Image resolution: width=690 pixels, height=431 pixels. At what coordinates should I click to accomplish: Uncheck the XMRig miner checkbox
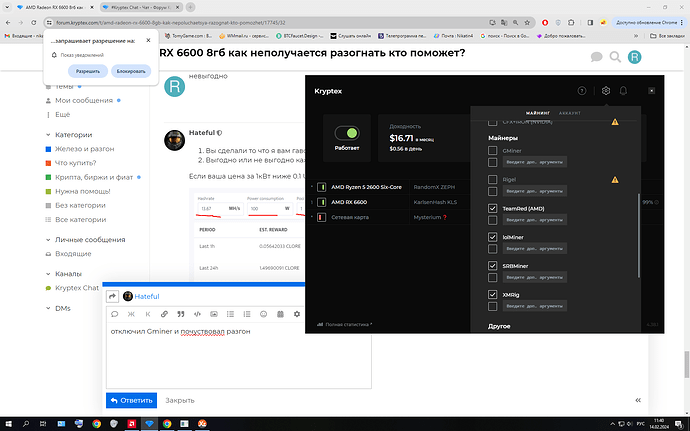[x=492, y=295]
